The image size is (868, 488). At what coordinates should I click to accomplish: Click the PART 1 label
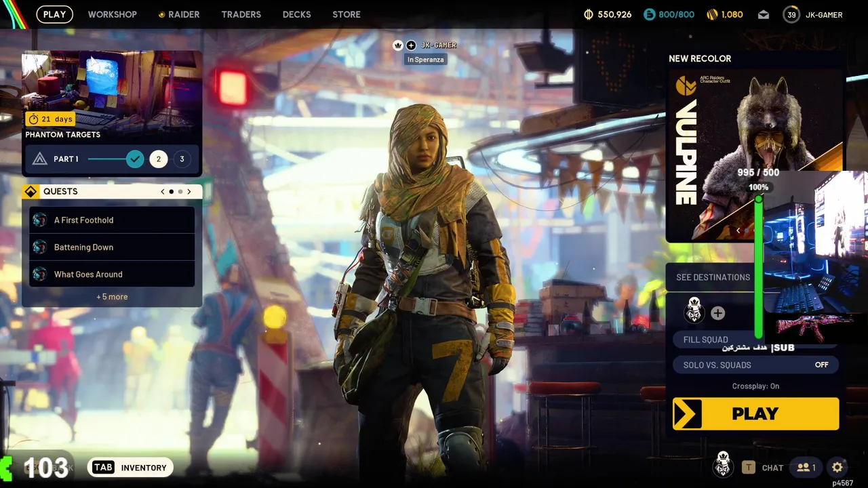[x=66, y=159]
